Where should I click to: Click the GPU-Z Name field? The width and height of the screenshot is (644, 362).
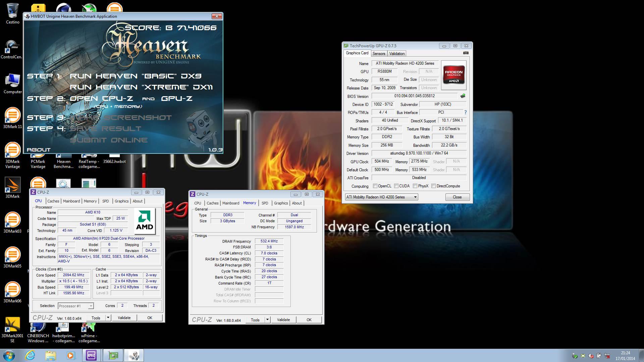pyautogui.click(x=405, y=63)
